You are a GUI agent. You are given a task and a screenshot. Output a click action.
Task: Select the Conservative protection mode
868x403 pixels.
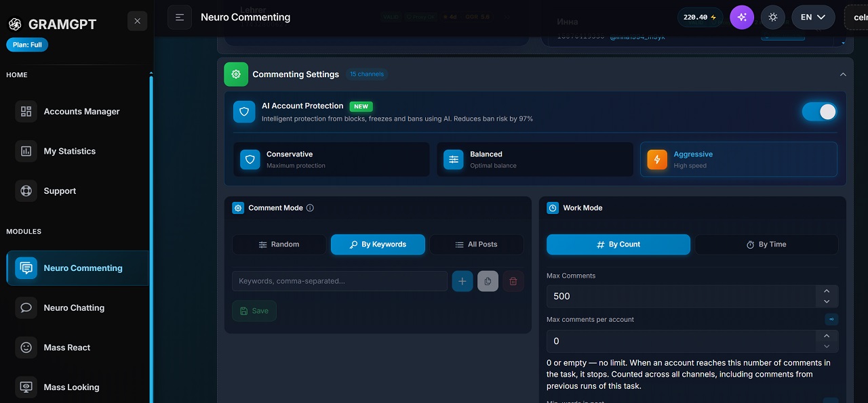pos(332,159)
